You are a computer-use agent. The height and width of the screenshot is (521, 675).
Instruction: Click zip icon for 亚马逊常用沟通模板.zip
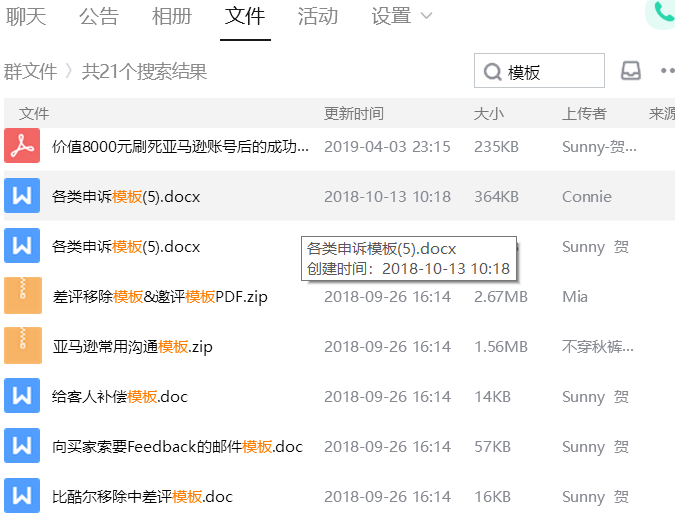[x=23, y=345]
